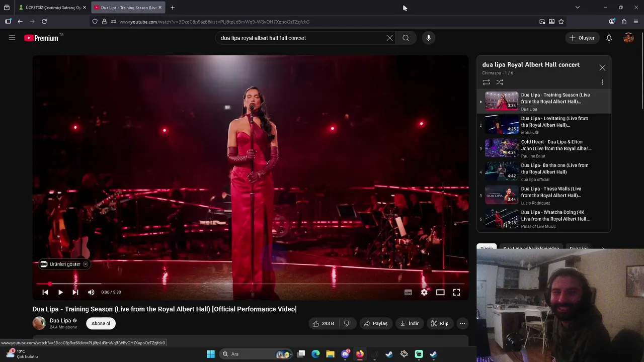Expand the list all tabs chevron
Image resolution: width=644 pixels, height=362 pixels.
tap(578, 8)
